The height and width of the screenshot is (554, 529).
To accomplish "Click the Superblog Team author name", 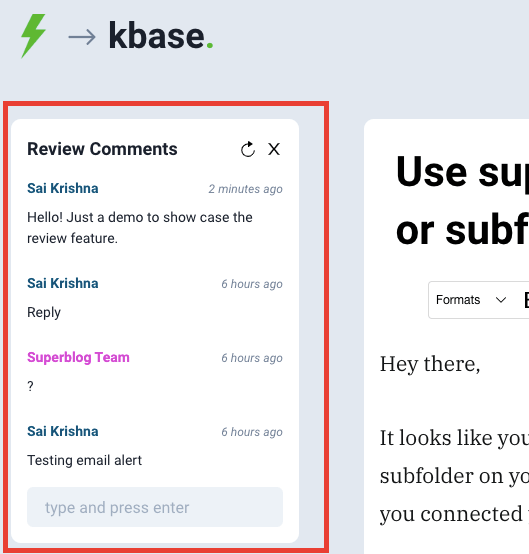I will (x=78, y=358).
